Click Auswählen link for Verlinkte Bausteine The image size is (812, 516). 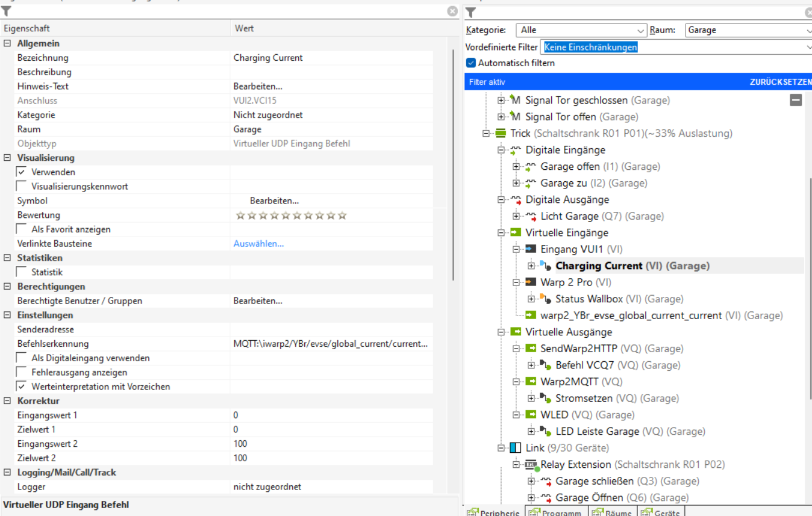coord(258,244)
